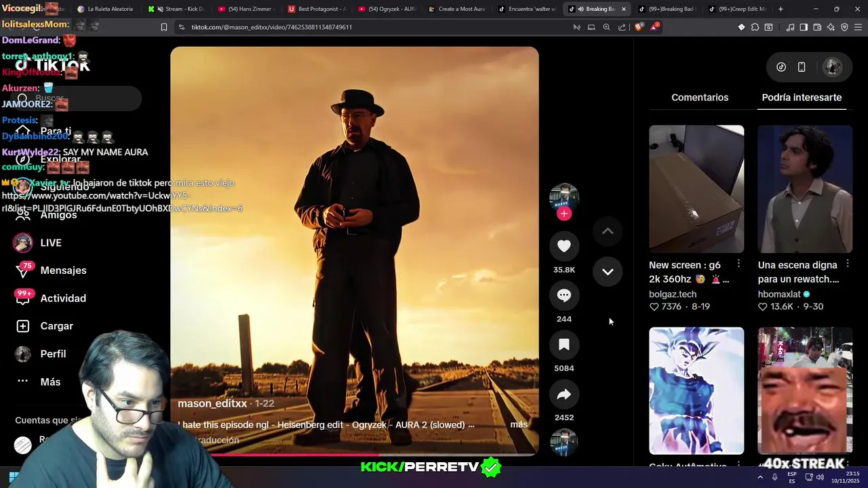Click Cargar plus square icon
Viewport: 868px width, 488px height.
(23, 326)
